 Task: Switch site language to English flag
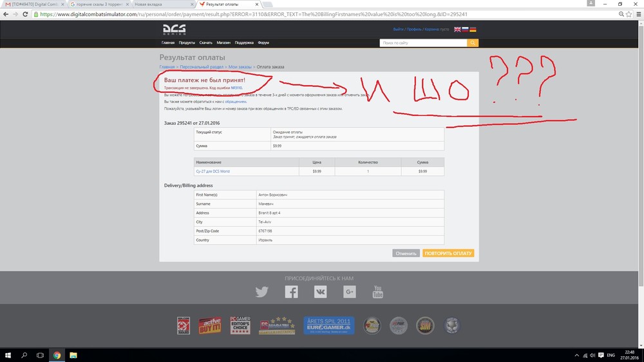coord(457,30)
